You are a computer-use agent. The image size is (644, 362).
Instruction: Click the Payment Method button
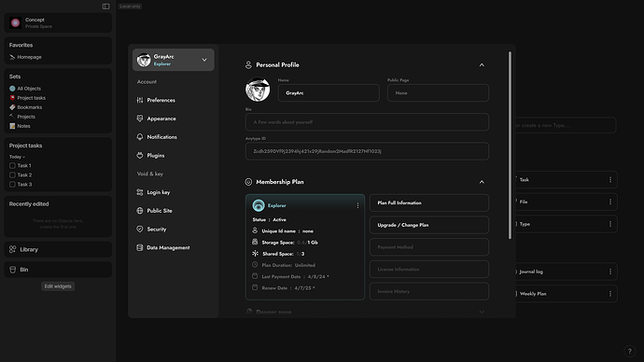pyautogui.click(x=429, y=247)
